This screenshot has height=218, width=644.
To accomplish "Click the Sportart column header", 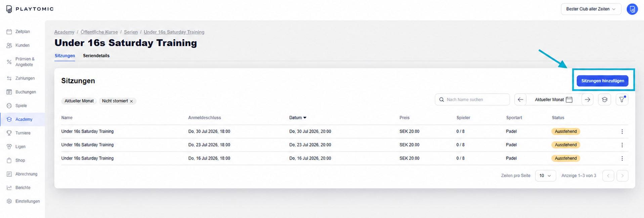I will click(514, 118).
